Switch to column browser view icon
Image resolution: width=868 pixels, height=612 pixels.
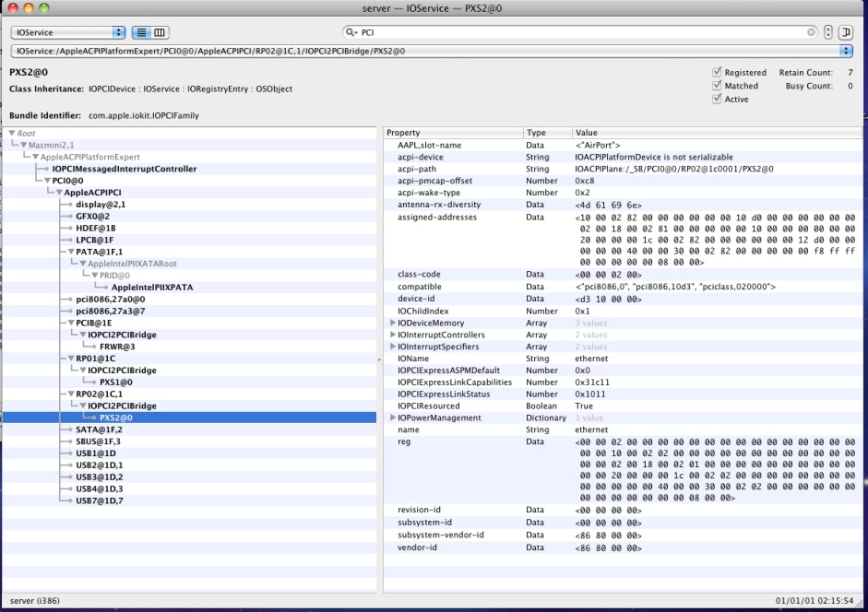160,32
